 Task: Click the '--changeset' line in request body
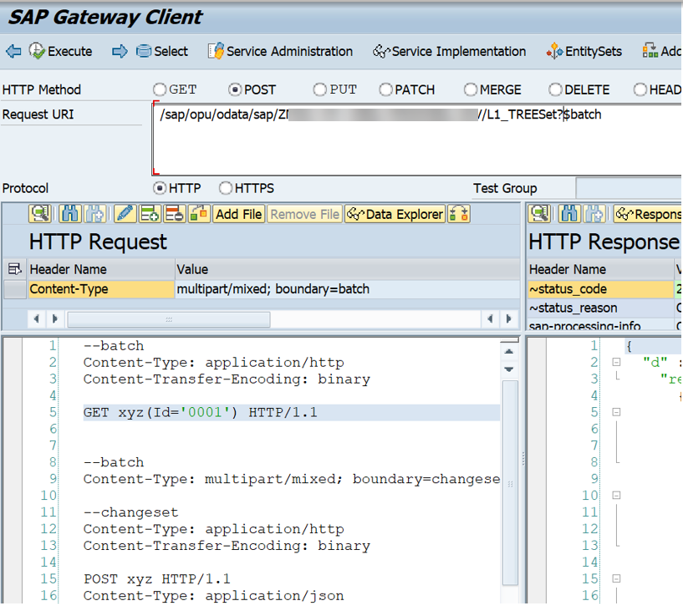[130, 512]
